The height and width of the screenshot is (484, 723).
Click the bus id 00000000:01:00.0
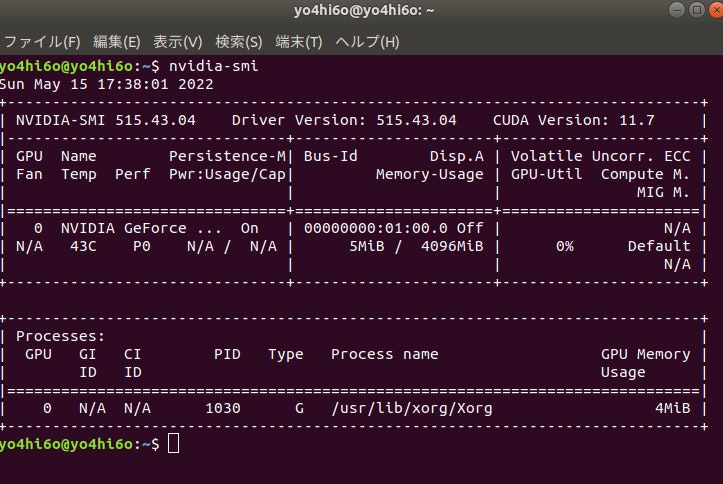click(376, 228)
